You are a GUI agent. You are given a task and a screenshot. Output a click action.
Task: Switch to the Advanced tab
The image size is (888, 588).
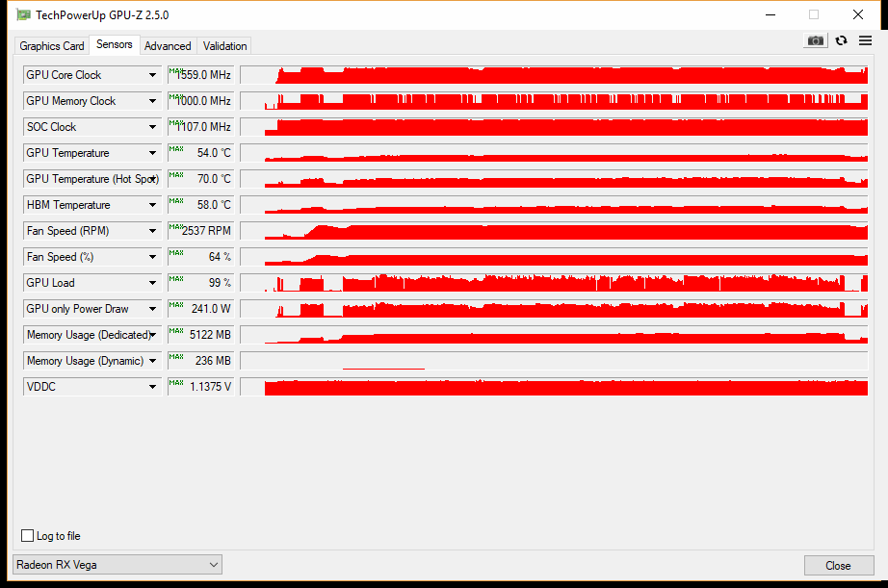pyautogui.click(x=168, y=46)
